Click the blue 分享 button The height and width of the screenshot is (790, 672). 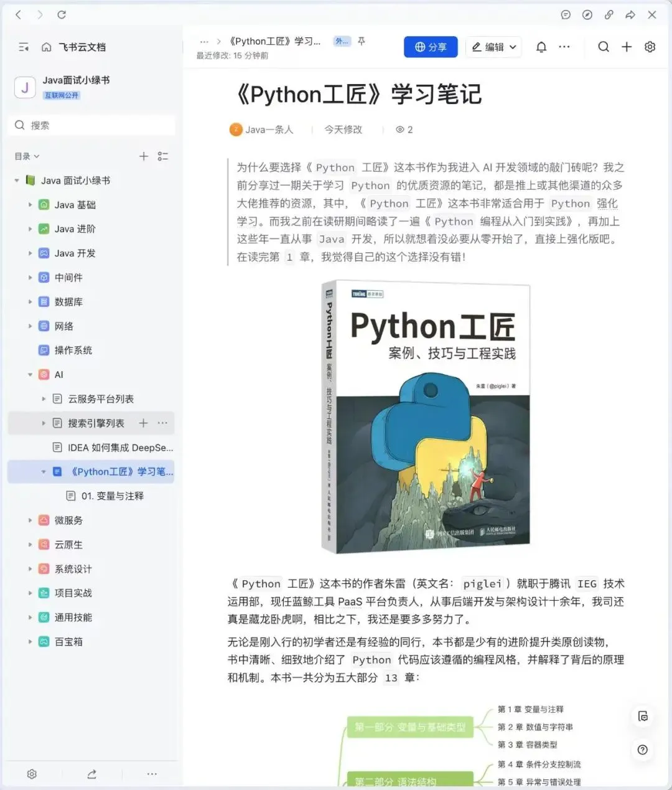pos(431,47)
